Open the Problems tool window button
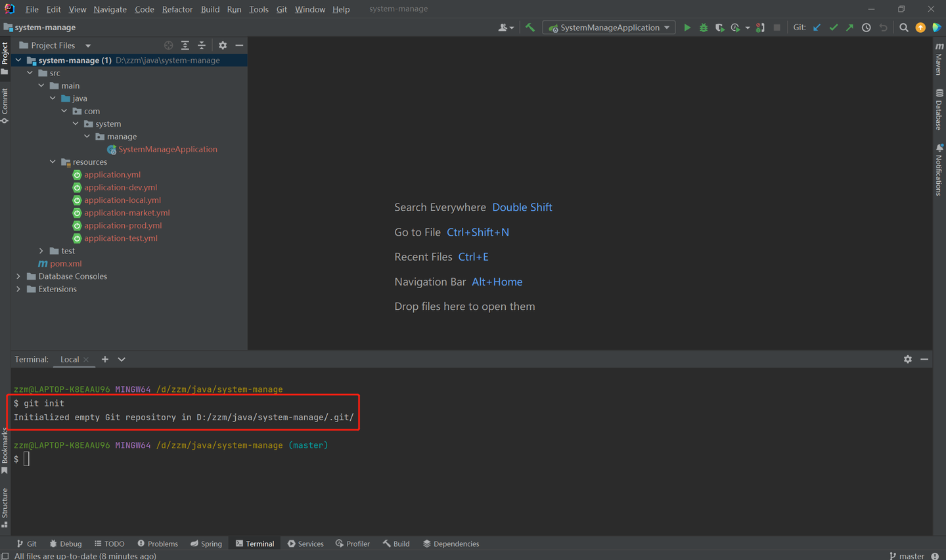The width and height of the screenshot is (946, 560). 158,544
